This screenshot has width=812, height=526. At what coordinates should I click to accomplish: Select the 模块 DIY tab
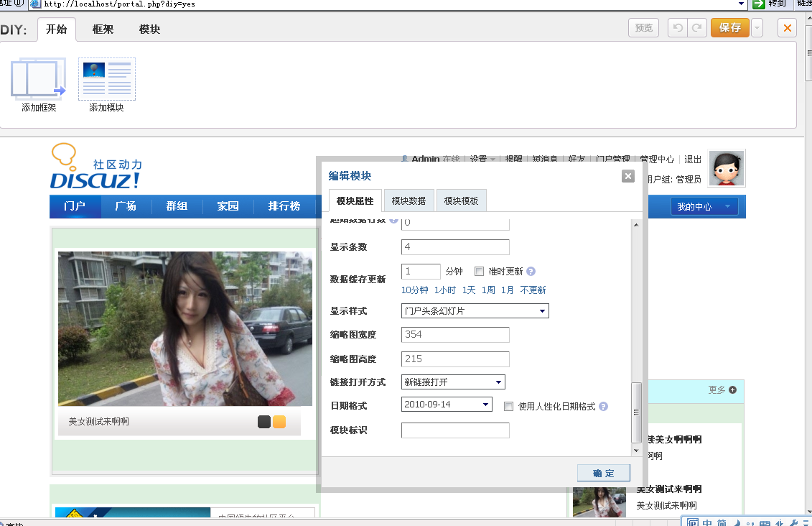click(149, 29)
